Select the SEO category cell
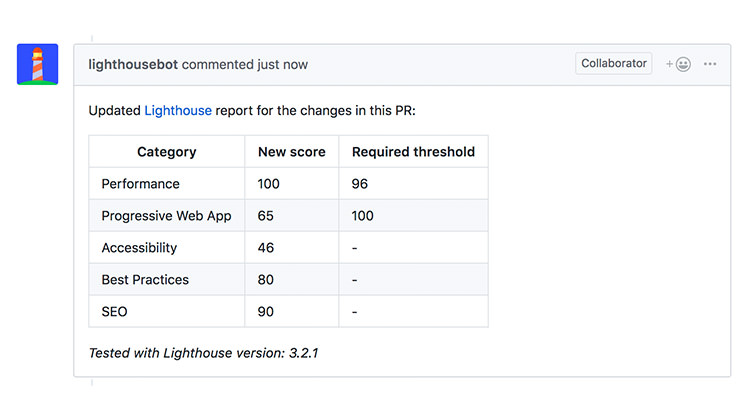750x420 pixels. pos(115,312)
